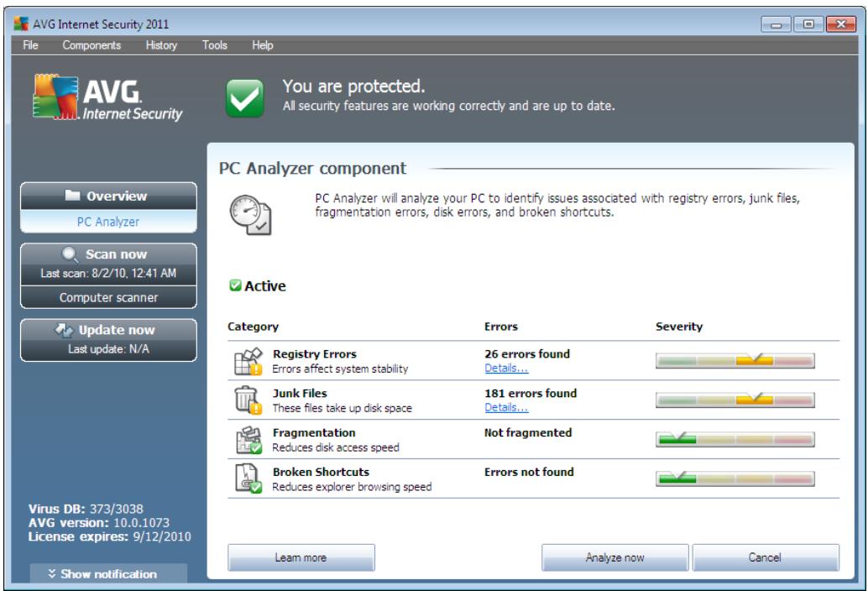Viewport: 868px width, 591px height.
Task: Open Details link for Junk Files
Action: 506,408
